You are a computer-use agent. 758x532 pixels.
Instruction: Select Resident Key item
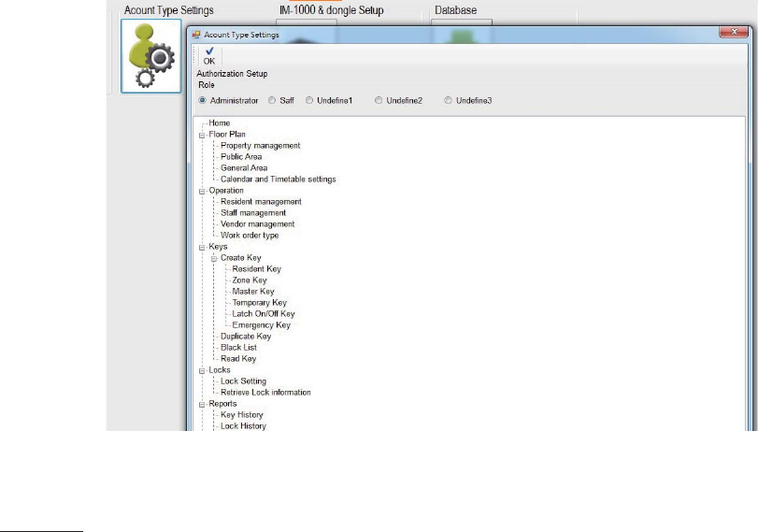tap(257, 269)
